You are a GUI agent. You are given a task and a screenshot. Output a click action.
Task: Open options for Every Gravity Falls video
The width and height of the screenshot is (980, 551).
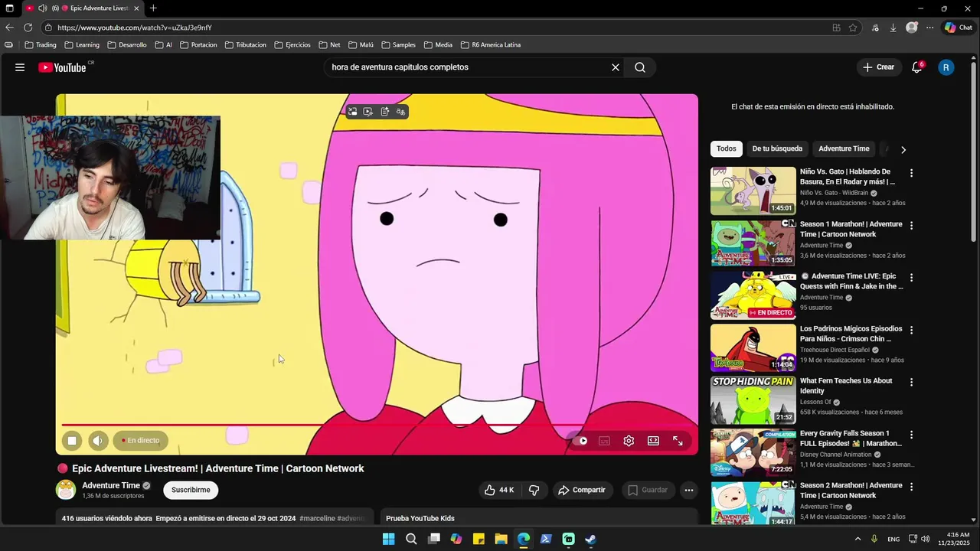911,434
